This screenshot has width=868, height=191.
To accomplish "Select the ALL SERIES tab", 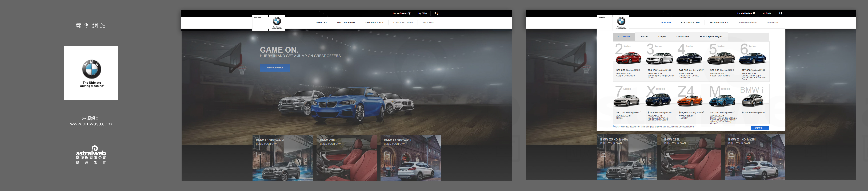I will (x=624, y=36).
